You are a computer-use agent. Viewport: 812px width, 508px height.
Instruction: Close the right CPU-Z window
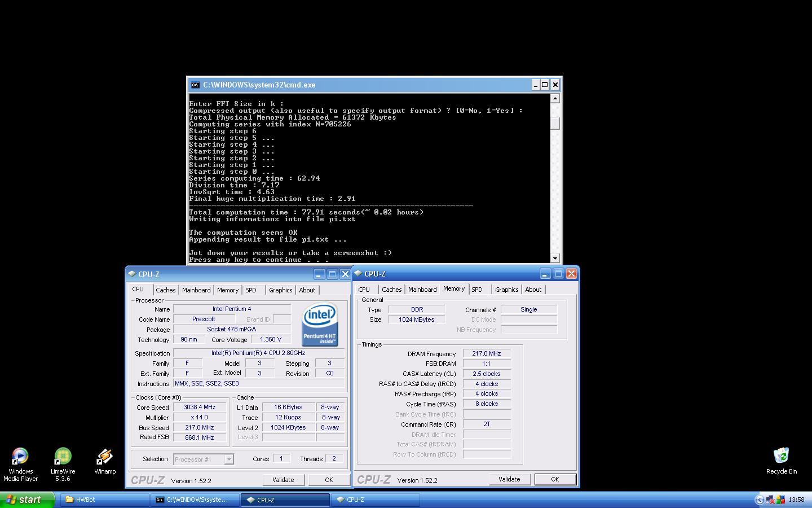click(x=571, y=274)
